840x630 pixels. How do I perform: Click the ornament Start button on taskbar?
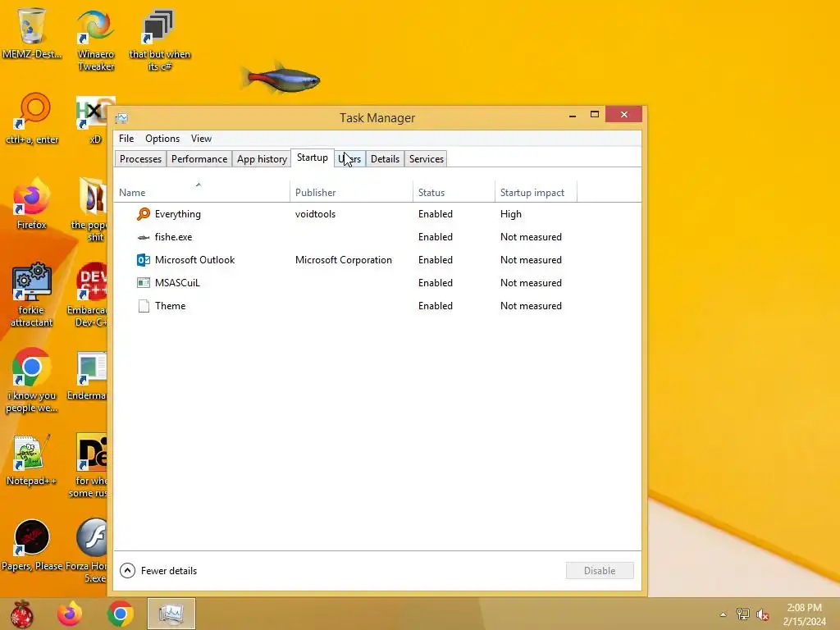[x=21, y=614]
